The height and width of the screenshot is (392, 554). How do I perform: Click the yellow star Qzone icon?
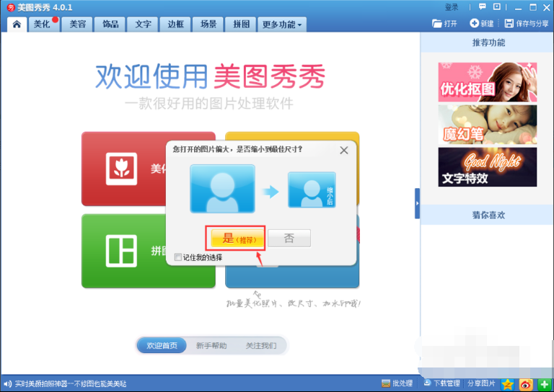(508, 384)
